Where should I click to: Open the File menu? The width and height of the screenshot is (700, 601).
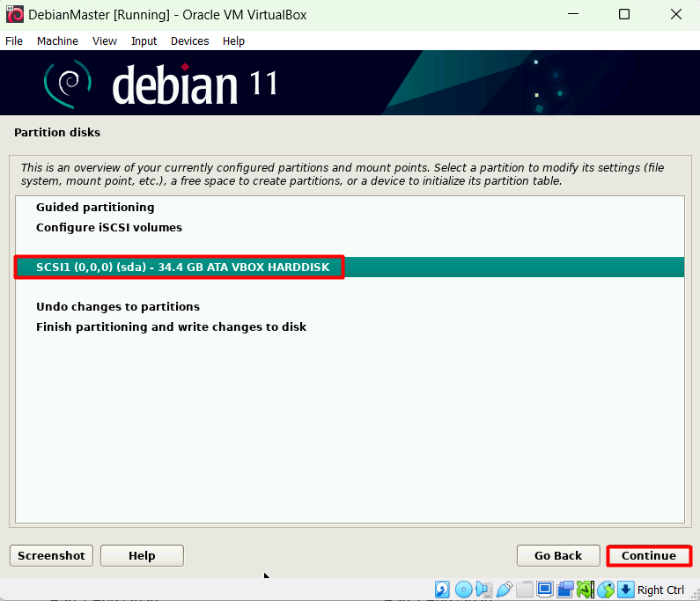14,41
